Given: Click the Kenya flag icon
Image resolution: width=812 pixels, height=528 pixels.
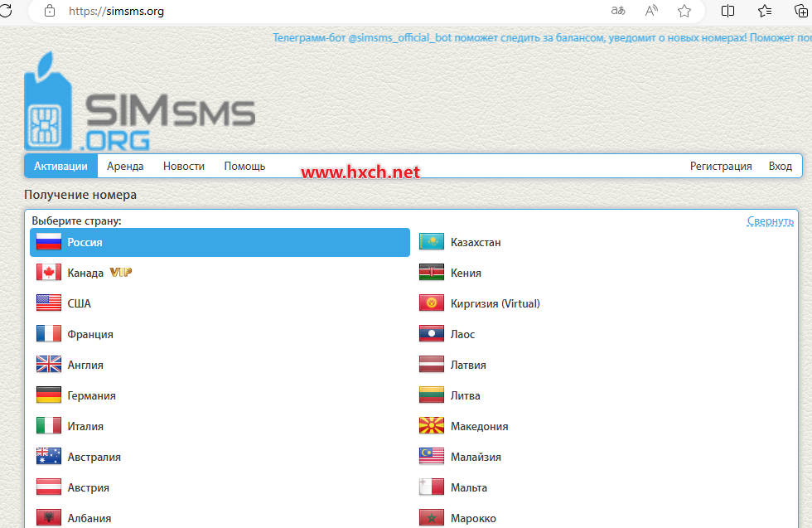Looking at the screenshot, I should pyautogui.click(x=432, y=273).
